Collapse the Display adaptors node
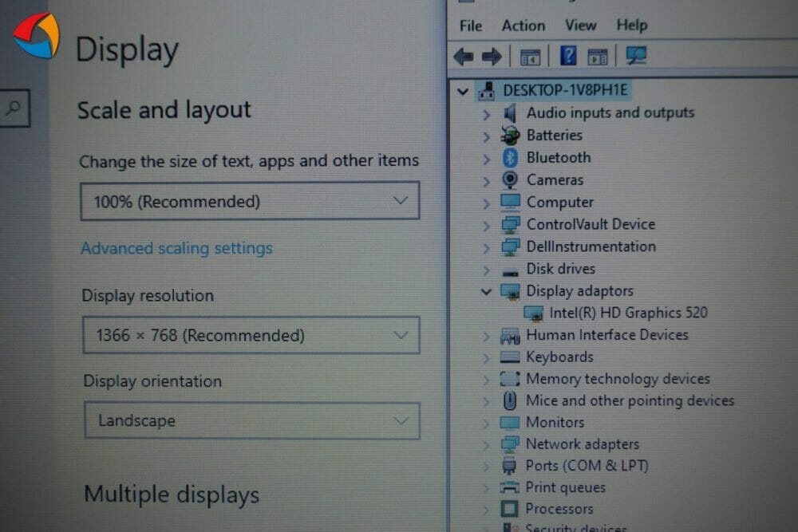Image resolution: width=798 pixels, height=532 pixels. pyautogui.click(x=486, y=292)
